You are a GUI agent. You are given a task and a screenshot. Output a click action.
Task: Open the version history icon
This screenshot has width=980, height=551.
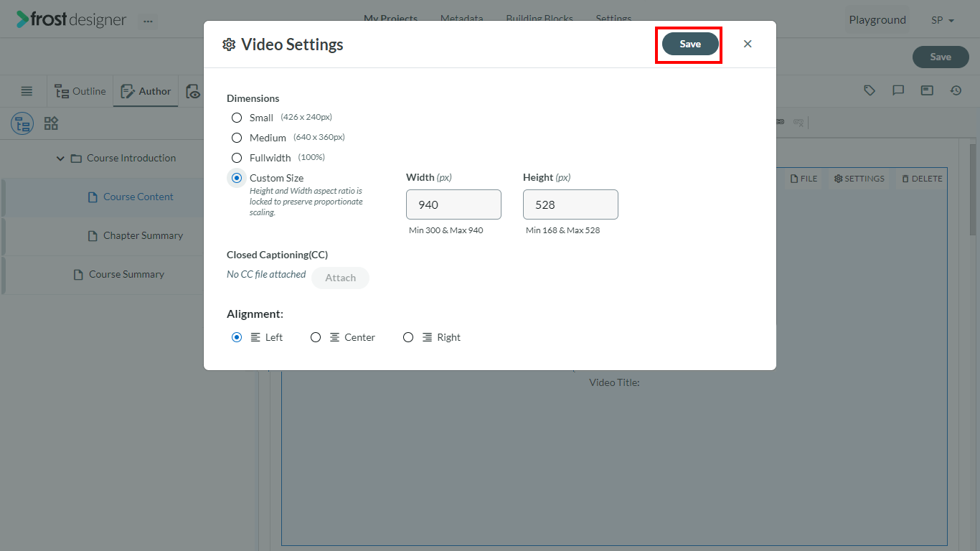click(956, 90)
